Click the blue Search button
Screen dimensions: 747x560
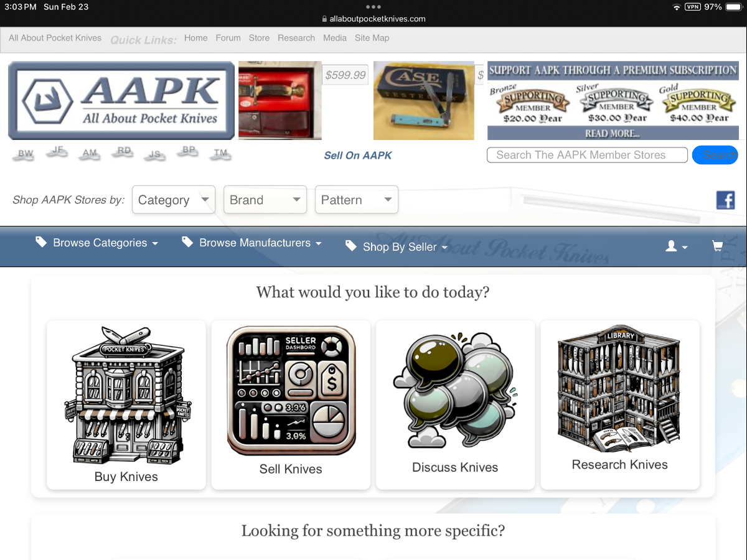(715, 155)
